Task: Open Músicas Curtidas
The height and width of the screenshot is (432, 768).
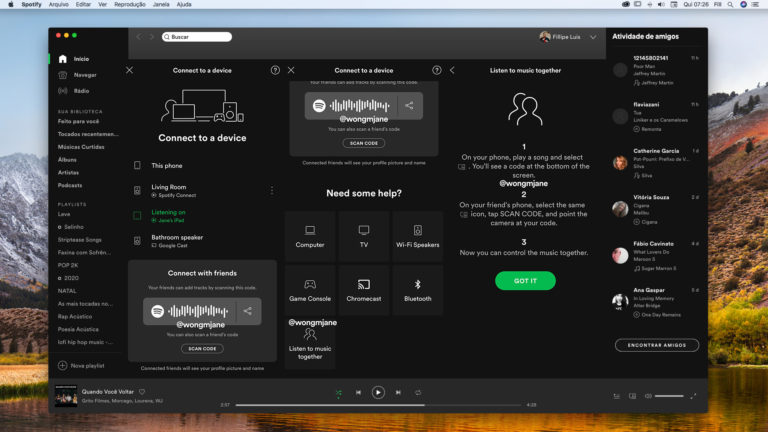Action: pos(81,146)
